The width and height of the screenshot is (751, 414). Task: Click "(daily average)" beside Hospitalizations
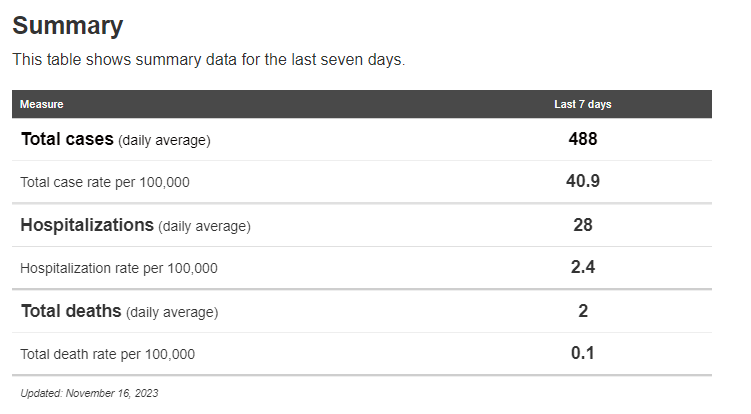pos(204,226)
